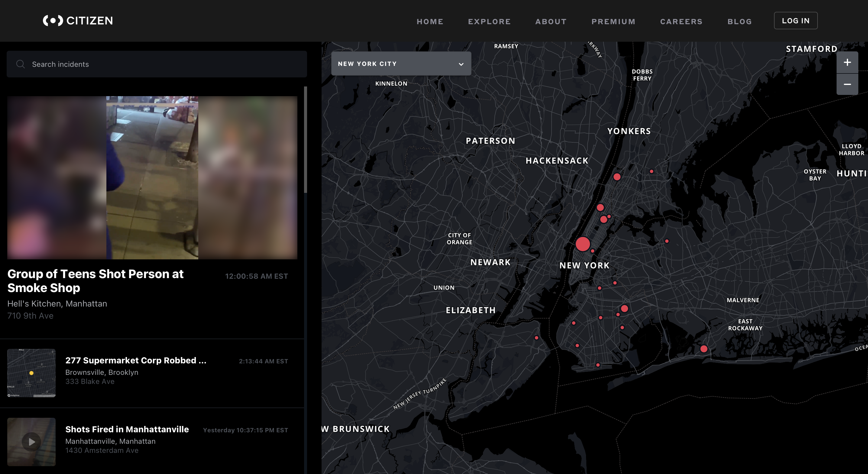Click the Log In button

coord(795,21)
